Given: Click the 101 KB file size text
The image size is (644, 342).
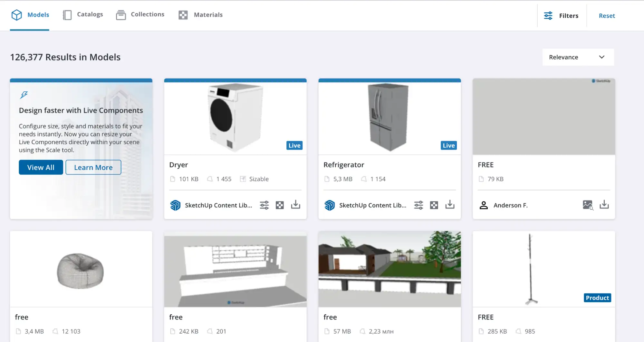Looking at the screenshot, I should [x=189, y=179].
